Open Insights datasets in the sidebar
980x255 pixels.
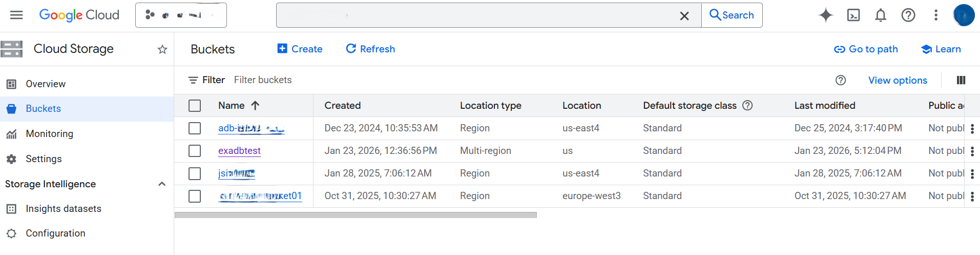64,208
